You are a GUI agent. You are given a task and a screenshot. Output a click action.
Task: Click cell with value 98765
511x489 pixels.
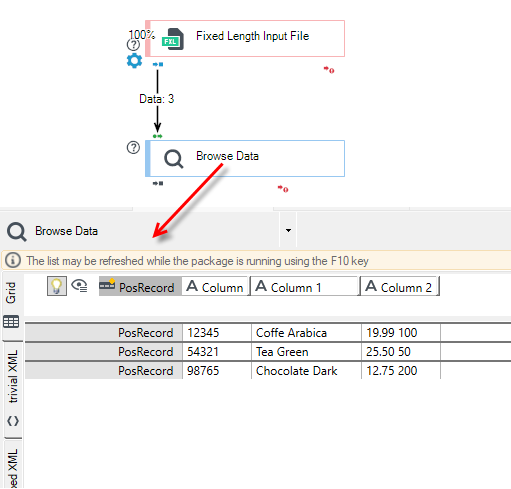click(x=217, y=371)
